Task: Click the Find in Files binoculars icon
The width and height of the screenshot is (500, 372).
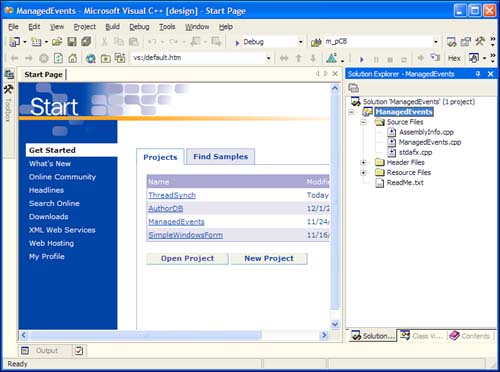Action: point(316,42)
